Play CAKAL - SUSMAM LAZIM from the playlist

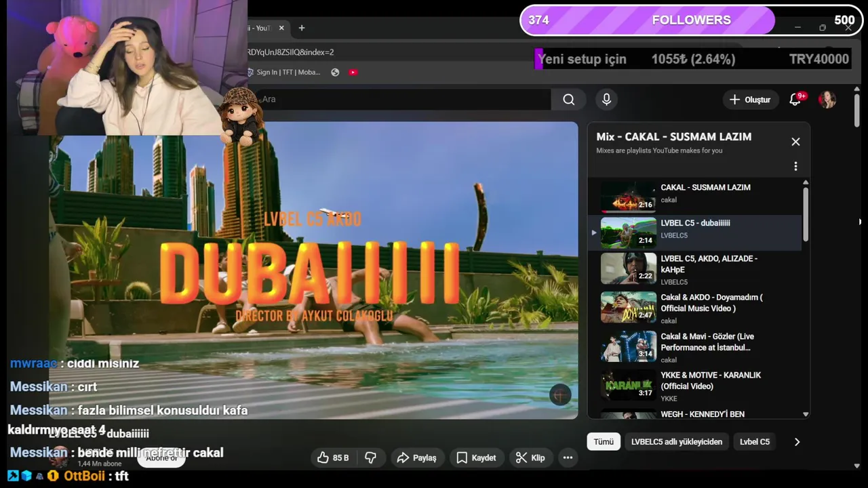tap(695, 196)
